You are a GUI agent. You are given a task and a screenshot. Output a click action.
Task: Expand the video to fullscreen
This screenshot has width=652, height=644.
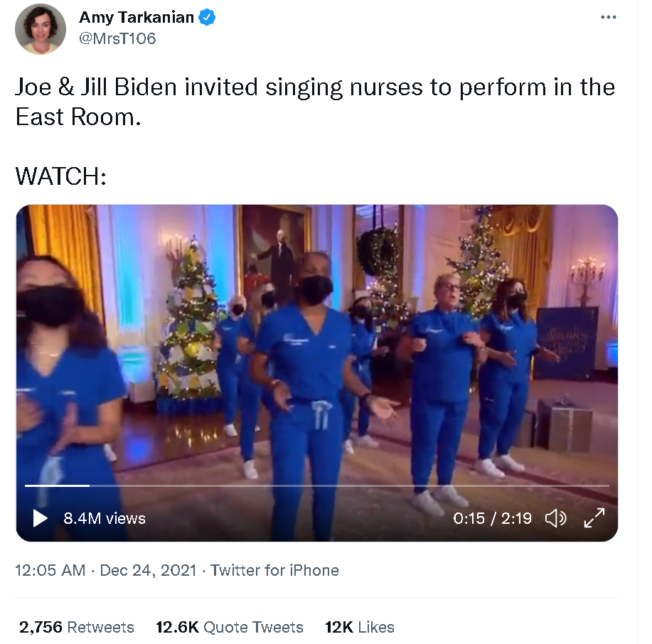594,518
